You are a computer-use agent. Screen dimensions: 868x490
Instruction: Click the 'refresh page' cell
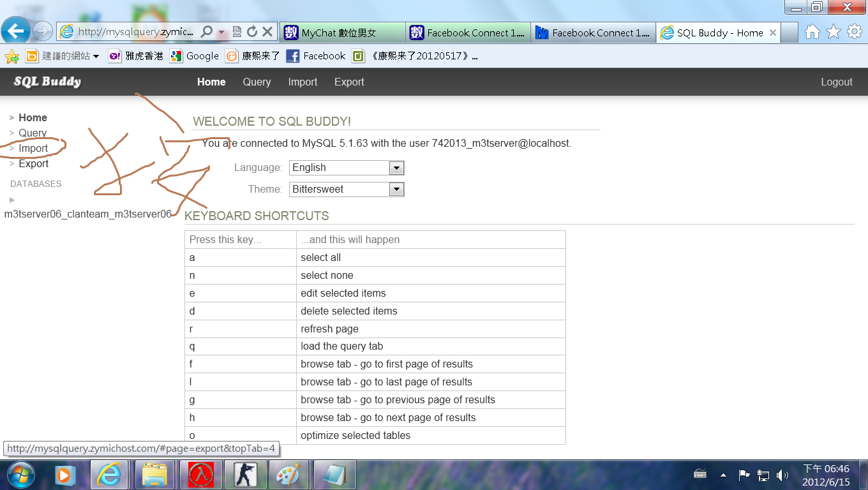click(x=431, y=329)
